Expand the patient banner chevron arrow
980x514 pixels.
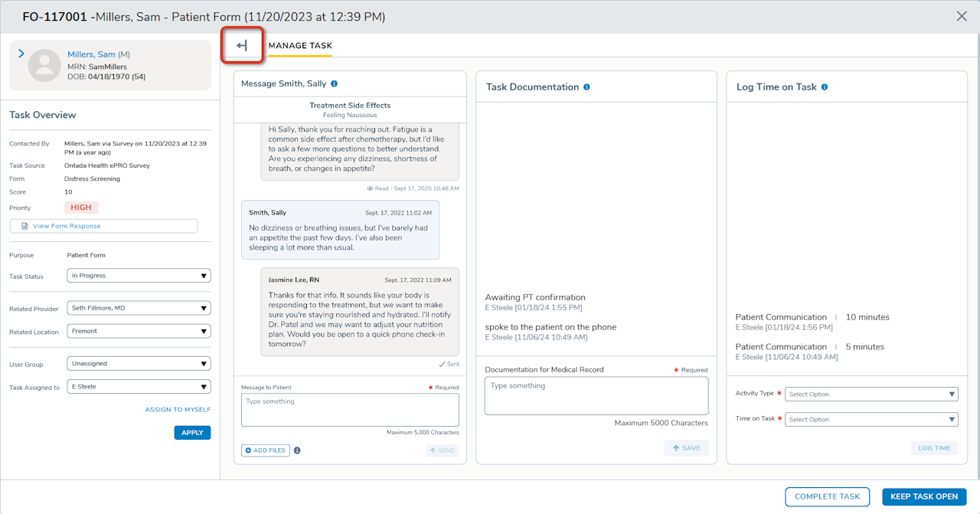(x=20, y=52)
